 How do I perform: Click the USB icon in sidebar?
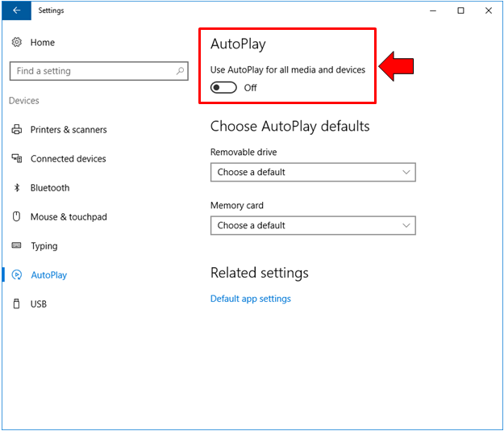point(17,304)
